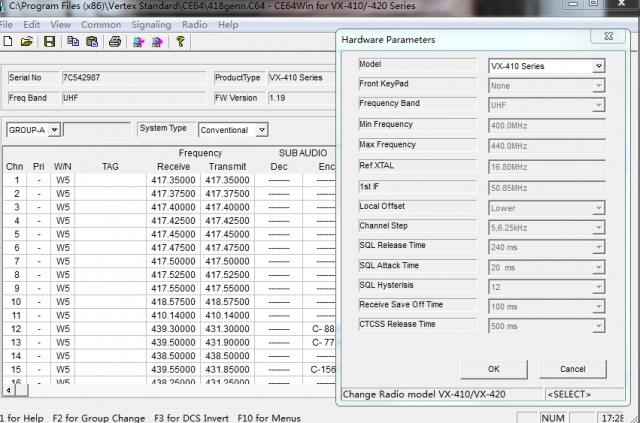Click the Min Frequency field 400.0MHz
Screen dimensions: 640x423
(x=547, y=126)
